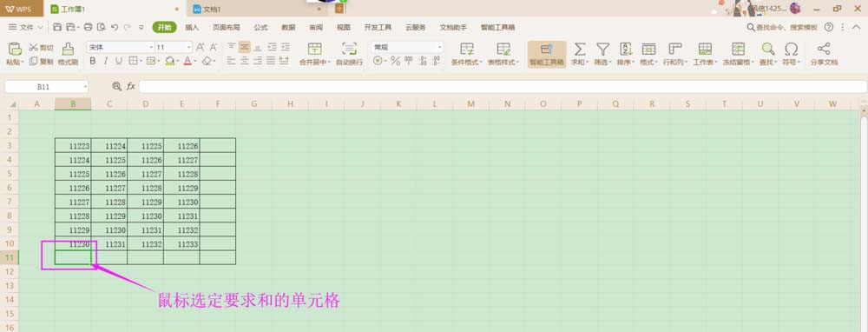Screen dimensions: 868x332
Task: Click the 自动换行 wrap text button
Action: pyautogui.click(x=349, y=54)
